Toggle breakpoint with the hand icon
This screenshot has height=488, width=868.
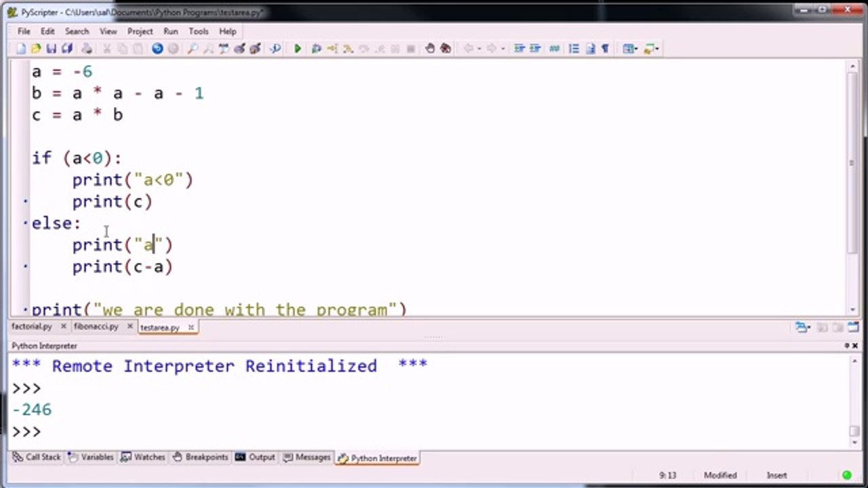pos(429,49)
